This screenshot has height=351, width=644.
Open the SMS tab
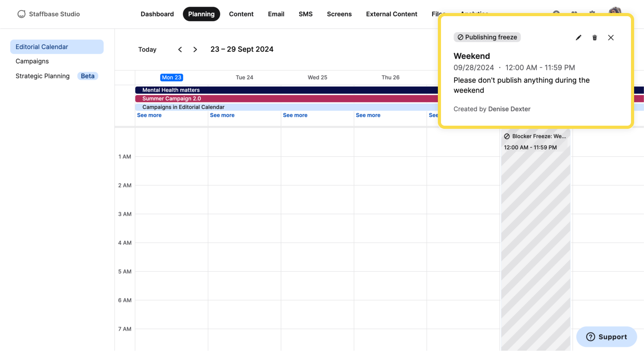tap(305, 14)
